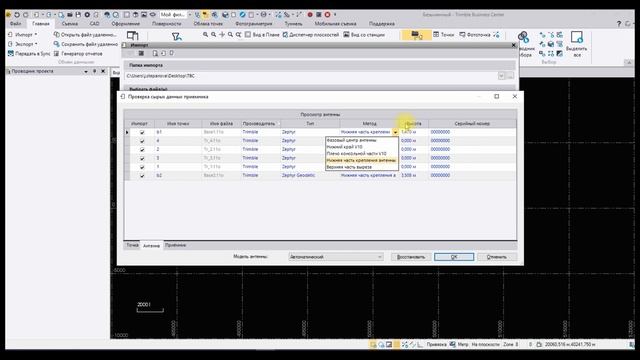Uncheck import checkbox for point 3
This screenshot has height=360, width=640.
pos(142,158)
